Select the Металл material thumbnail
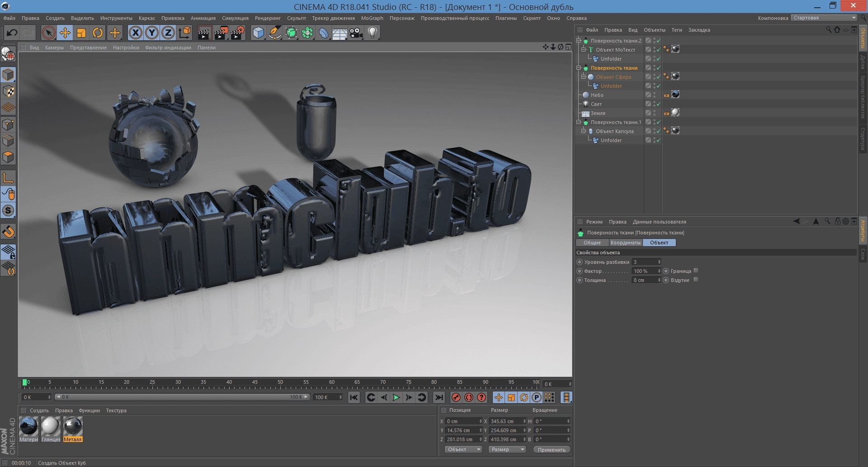This screenshot has width=868, height=467. click(x=73, y=426)
